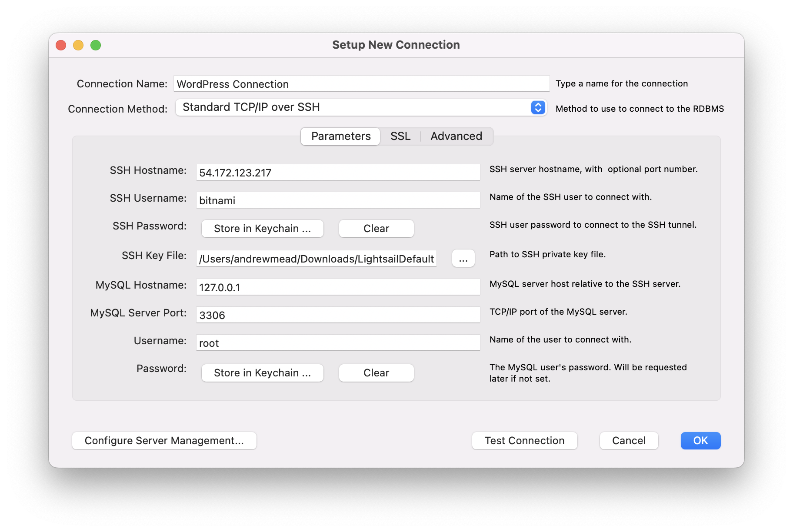The image size is (793, 532).
Task: Store the SSH password in Keychain
Action: point(262,228)
